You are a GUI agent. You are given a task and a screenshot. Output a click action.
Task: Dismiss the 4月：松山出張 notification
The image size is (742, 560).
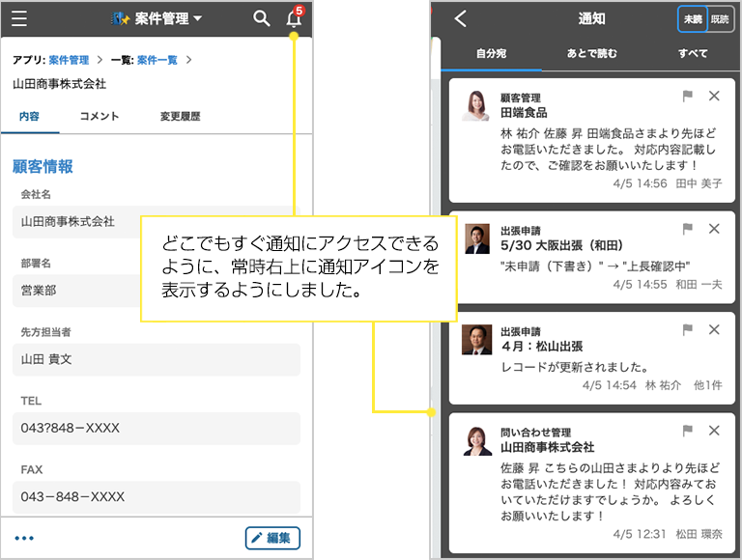[714, 329]
